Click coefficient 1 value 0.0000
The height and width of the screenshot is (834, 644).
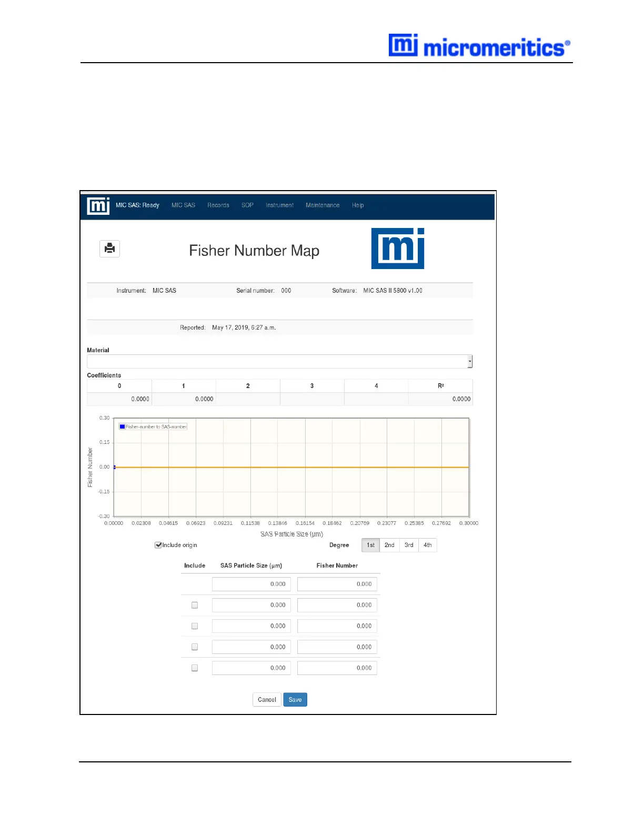point(204,399)
